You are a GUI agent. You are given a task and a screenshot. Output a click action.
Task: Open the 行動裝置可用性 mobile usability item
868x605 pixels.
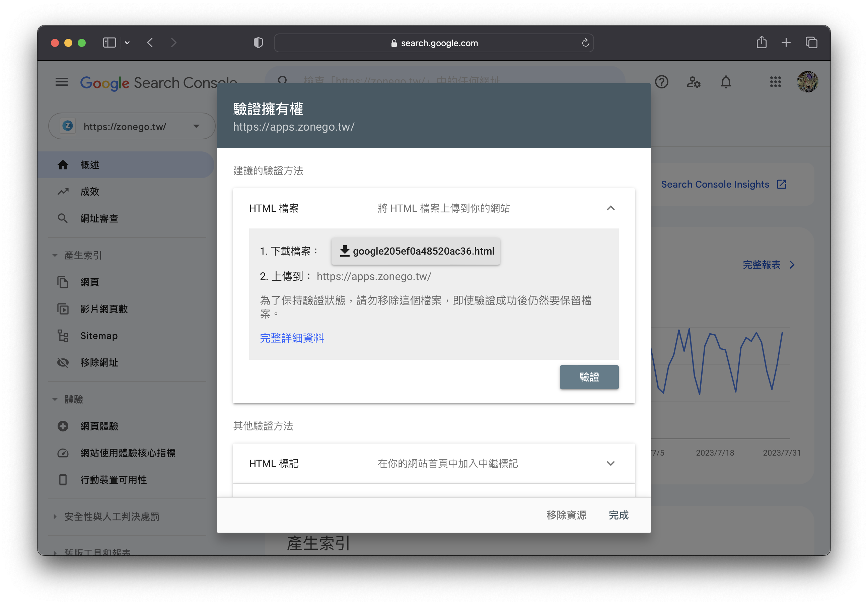126,480
